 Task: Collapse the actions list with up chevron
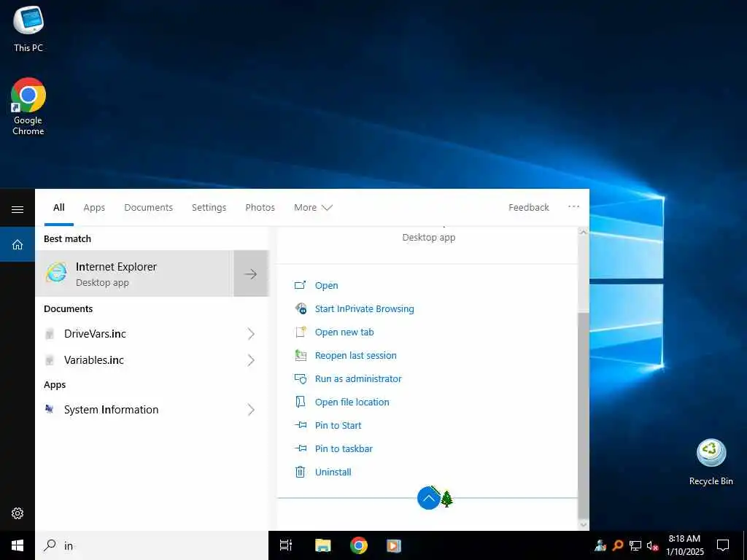click(x=428, y=498)
